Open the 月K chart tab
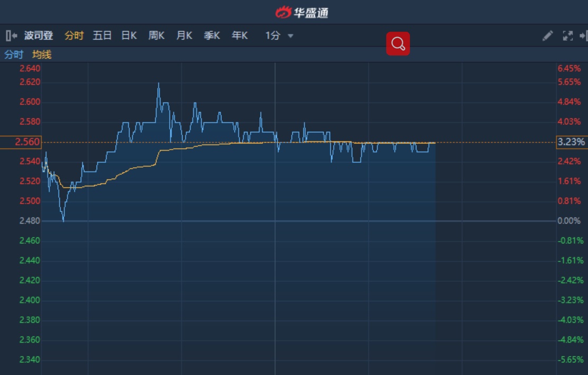The height and width of the screenshot is (375, 588). click(x=184, y=35)
